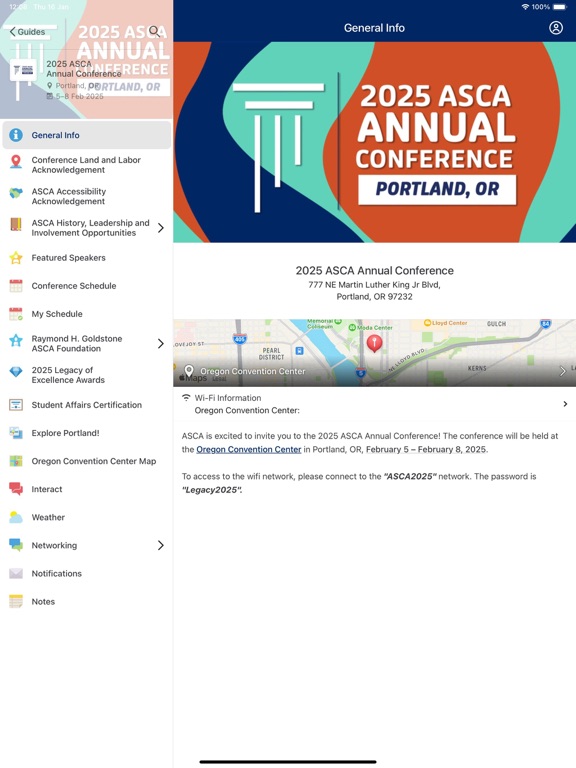Click Lloyd Center label on the map
This screenshot has height=768, width=576.
pyautogui.click(x=445, y=323)
